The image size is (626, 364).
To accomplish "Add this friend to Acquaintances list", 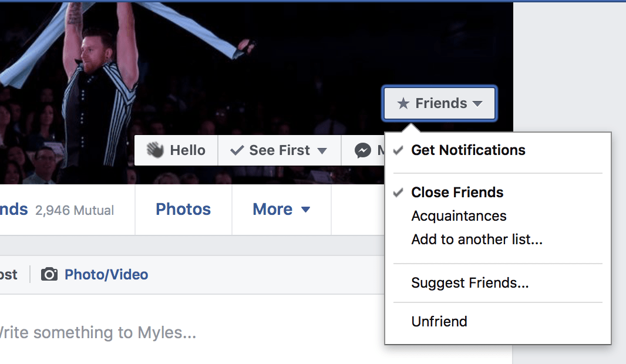I will (459, 216).
